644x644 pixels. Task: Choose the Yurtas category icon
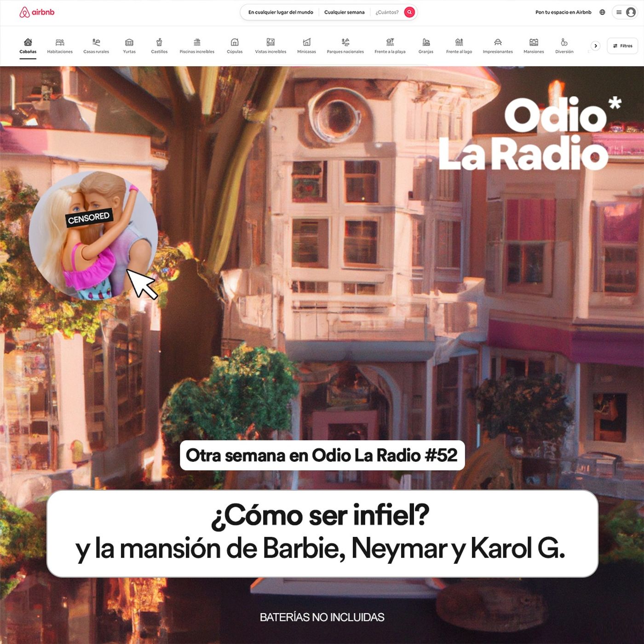pyautogui.click(x=129, y=43)
